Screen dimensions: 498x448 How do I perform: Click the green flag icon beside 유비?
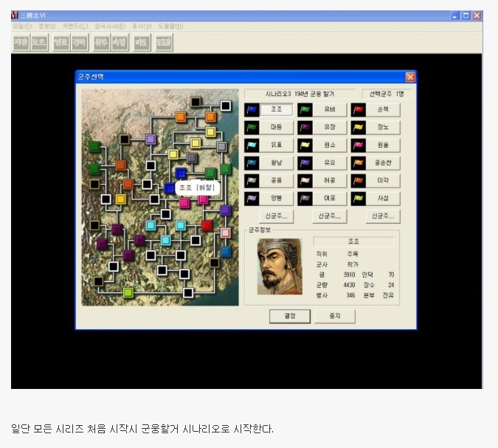point(305,110)
